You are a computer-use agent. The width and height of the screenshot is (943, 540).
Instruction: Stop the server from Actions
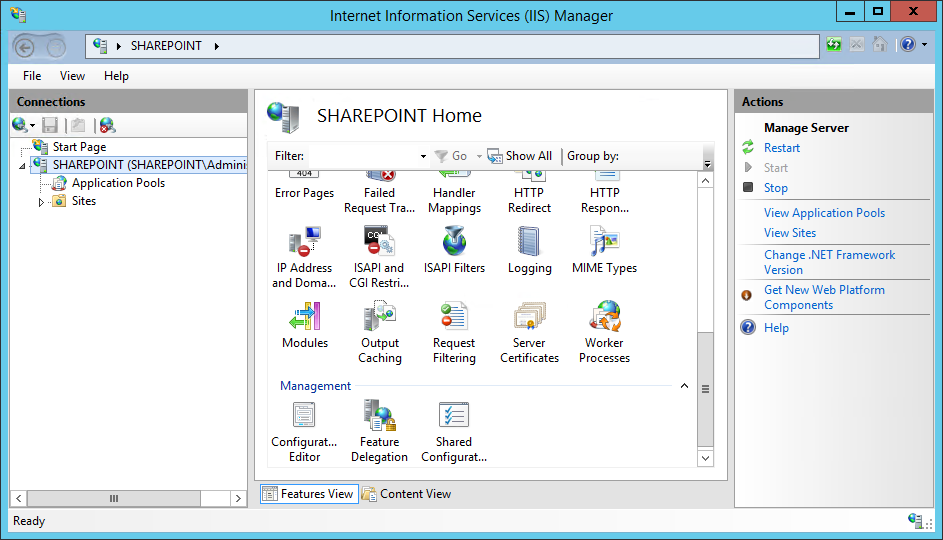(x=776, y=188)
